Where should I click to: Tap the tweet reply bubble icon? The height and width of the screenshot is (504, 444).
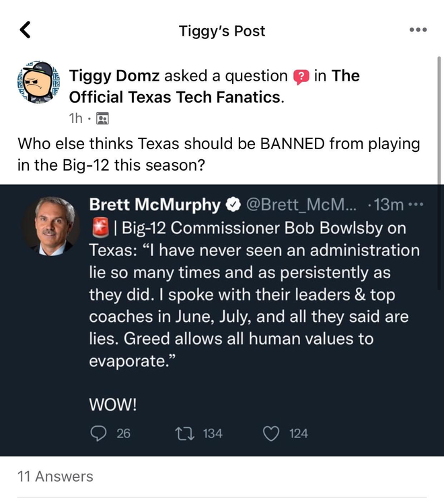[x=98, y=433]
